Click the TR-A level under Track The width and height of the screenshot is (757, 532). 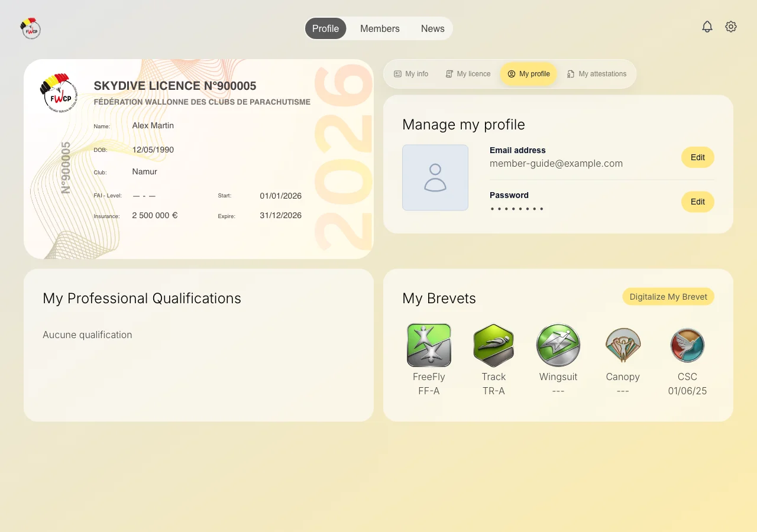coord(494,391)
